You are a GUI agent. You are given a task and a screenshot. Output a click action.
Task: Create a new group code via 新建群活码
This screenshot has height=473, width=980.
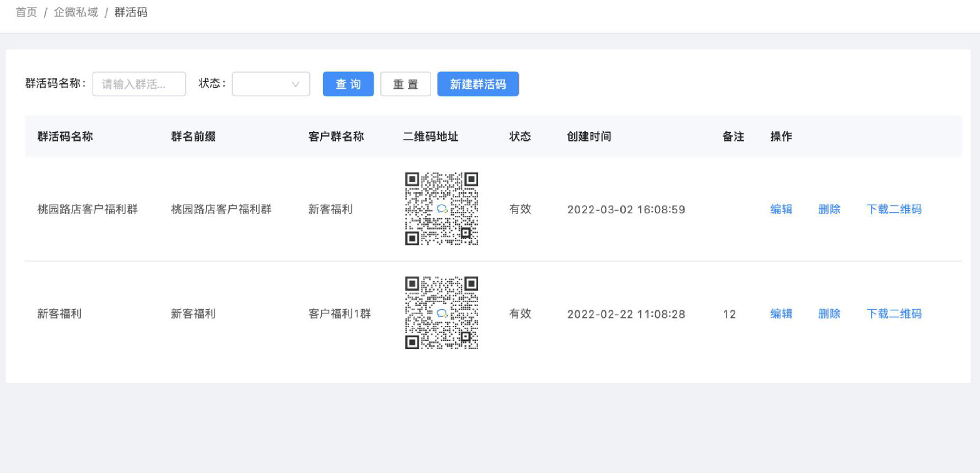point(477,84)
